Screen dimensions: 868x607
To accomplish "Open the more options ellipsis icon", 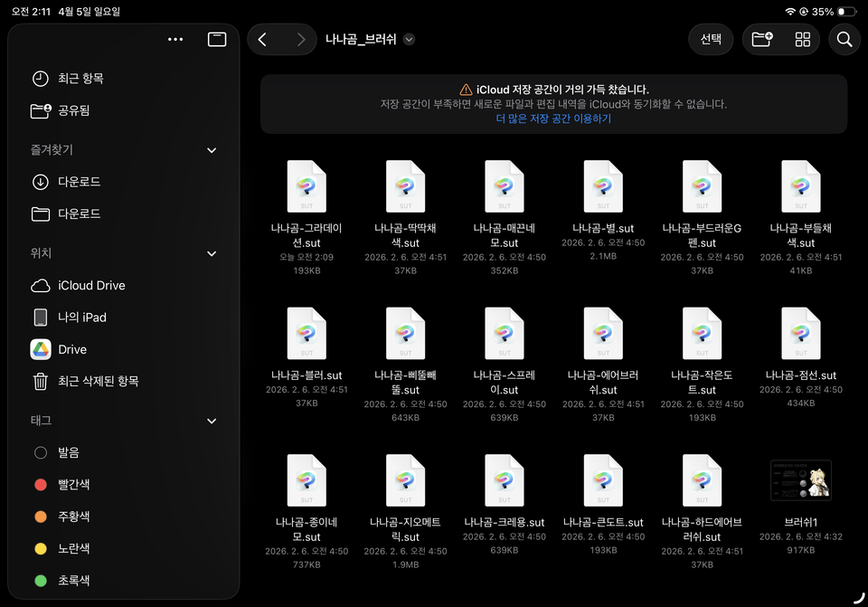I will (175, 39).
